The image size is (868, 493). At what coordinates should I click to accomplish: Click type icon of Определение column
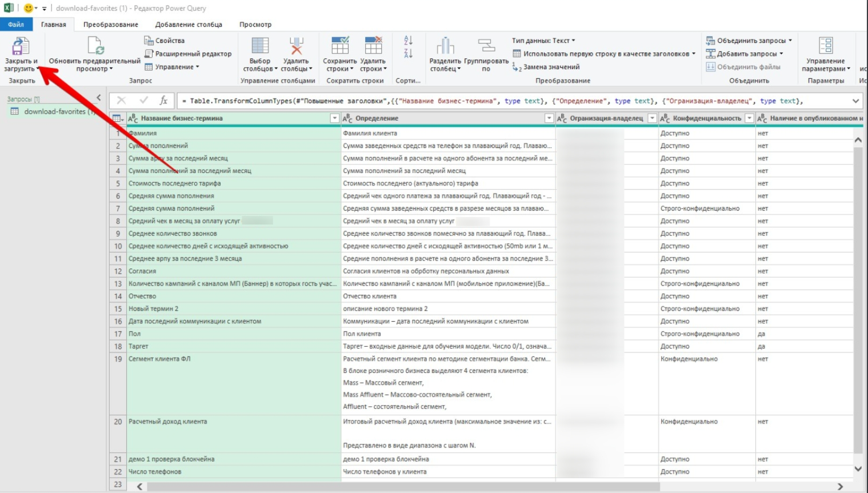pos(347,118)
